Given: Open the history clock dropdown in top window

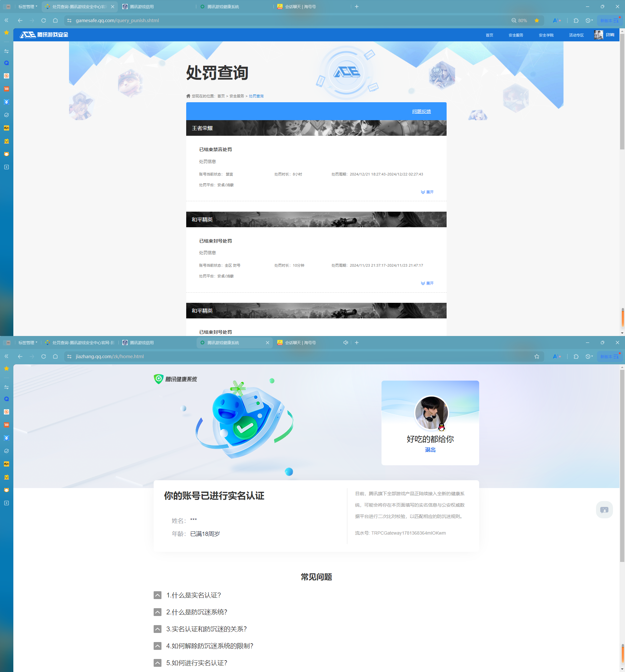Looking at the screenshot, I should click(589, 20).
